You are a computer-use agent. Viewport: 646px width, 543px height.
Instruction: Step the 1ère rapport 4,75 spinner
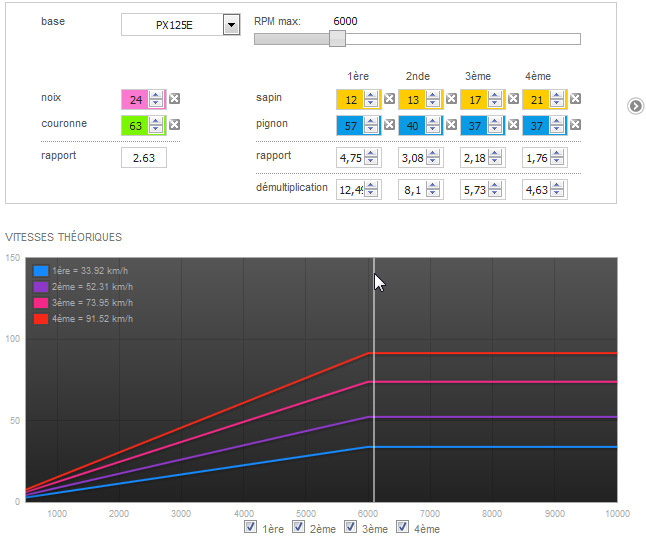pos(371,157)
